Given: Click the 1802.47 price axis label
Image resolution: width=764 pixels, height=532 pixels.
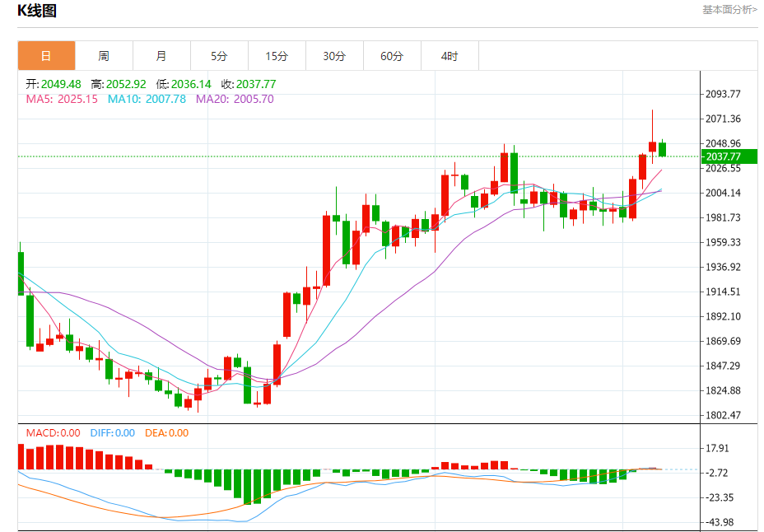Looking at the screenshot, I should pyautogui.click(x=723, y=416).
